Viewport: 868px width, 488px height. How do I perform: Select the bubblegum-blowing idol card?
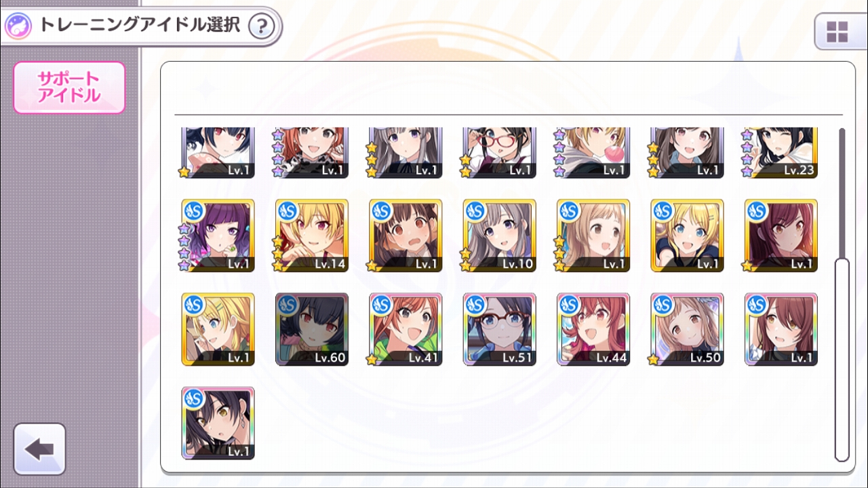tap(593, 153)
